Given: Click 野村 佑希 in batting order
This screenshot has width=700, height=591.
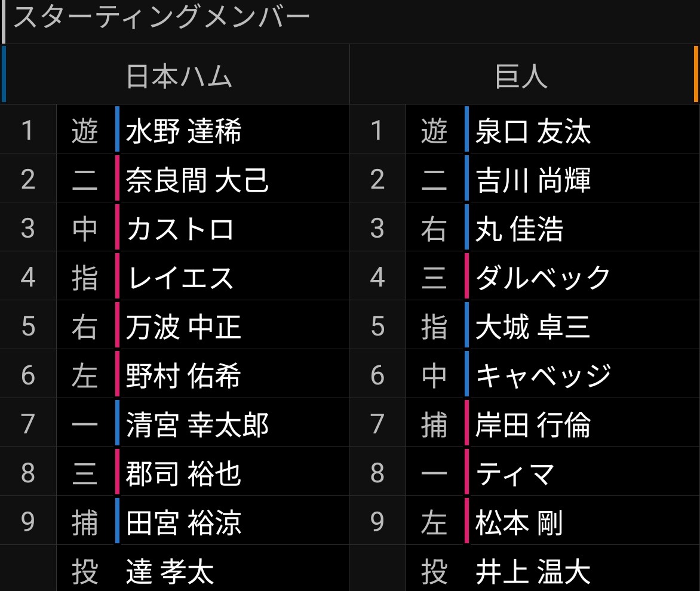Looking at the screenshot, I should click(183, 375).
